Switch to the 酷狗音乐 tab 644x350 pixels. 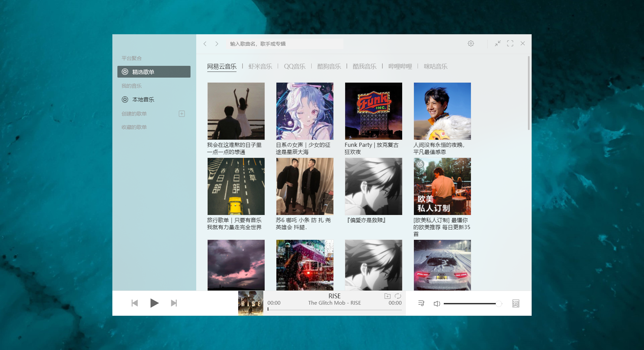(x=329, y=67)
